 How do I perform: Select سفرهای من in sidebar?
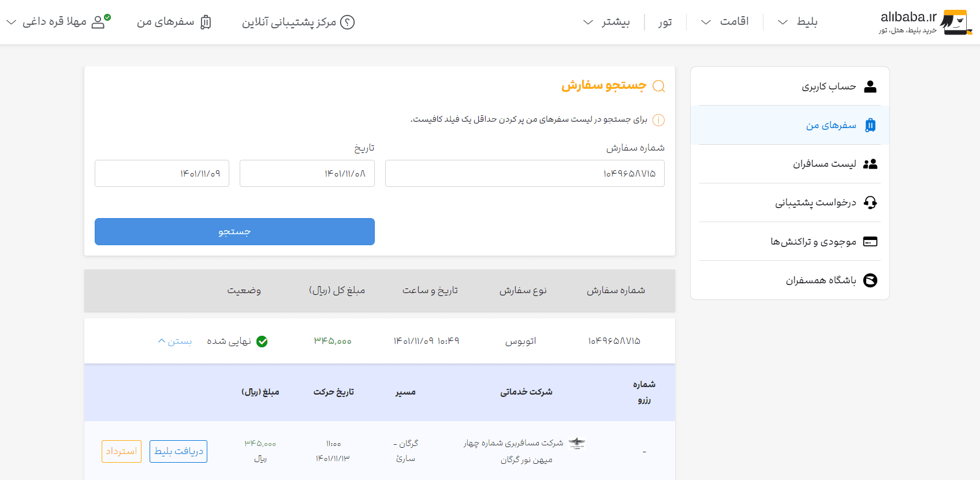tap(789, 125)
